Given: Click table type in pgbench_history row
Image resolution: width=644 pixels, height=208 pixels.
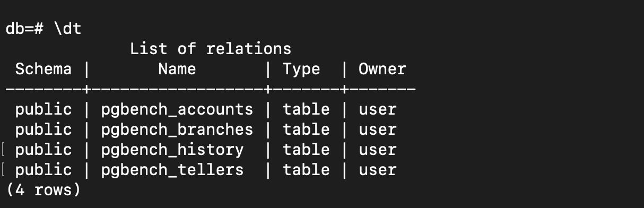Looking at the screenshot, I should (x=306, y=150).
